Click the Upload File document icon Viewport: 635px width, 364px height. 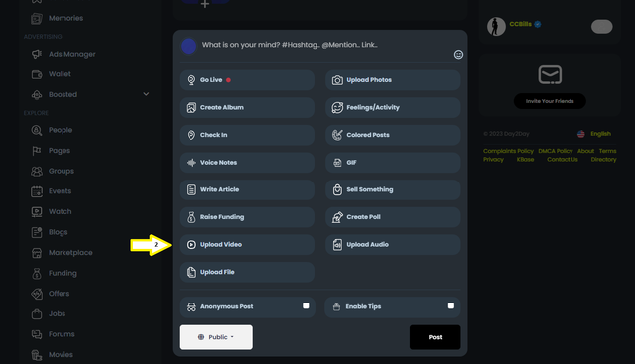click(x=191, y=272)
